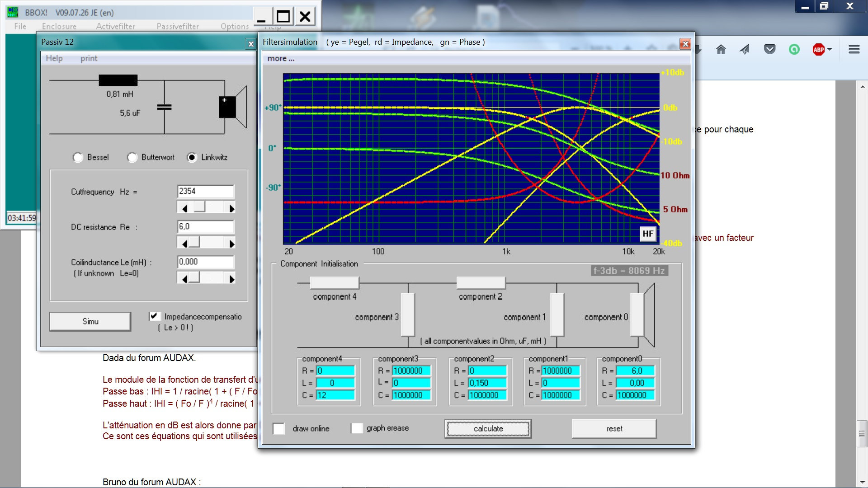Image resolution: width=868 pixels, height=488 pixels.
Task: Click the Adblock Plus ABP icon
Action: pyautogui.click(x=818, y=50)
